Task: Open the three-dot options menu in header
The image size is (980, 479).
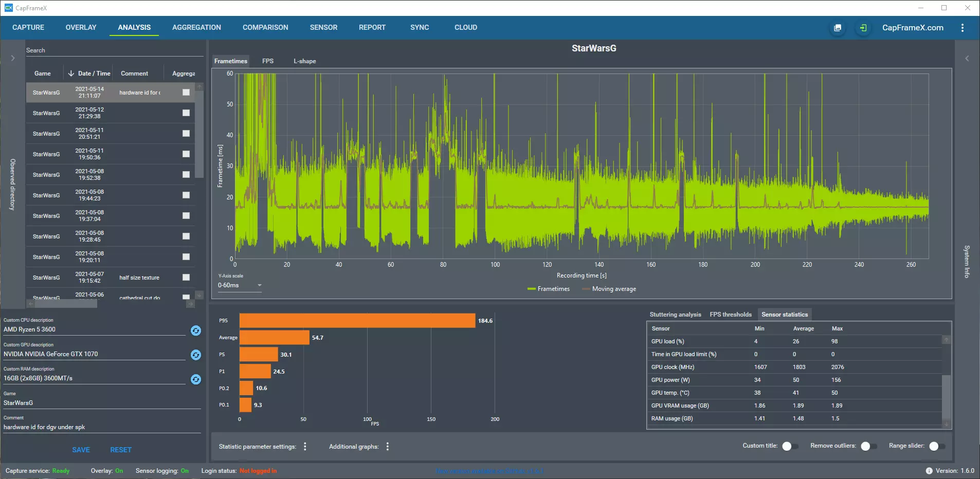Action: coord(963,28)
